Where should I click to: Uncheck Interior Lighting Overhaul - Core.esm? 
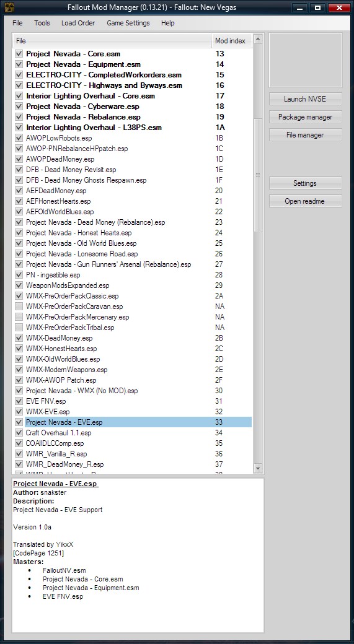[19, 96]
